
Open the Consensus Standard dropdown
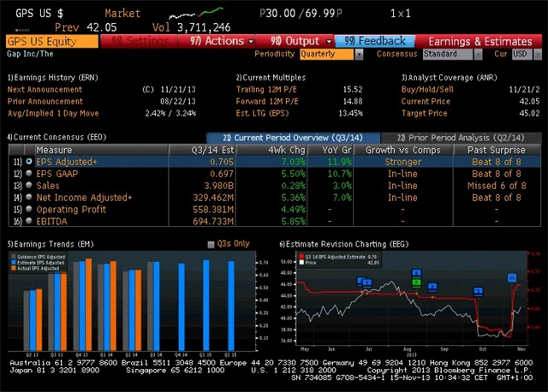pyautogui.click(x=450, y=54)
